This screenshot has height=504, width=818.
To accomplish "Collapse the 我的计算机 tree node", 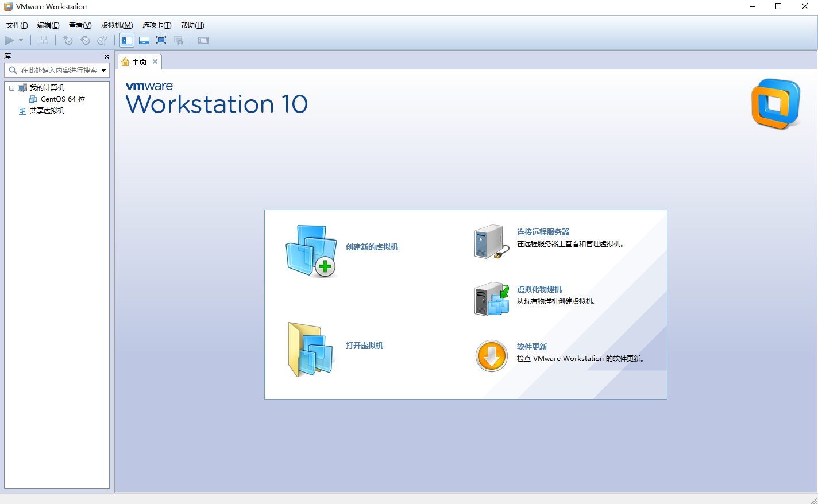I will [x=11, y=88].
